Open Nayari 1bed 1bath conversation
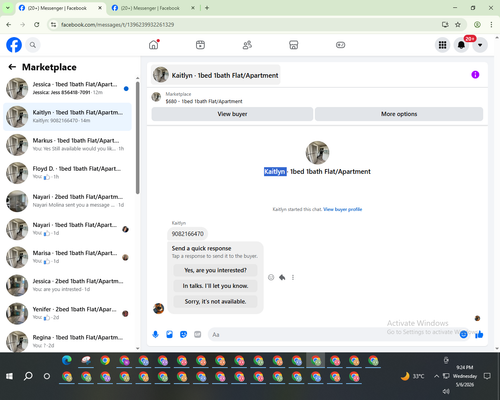 [x=67, y=229]
